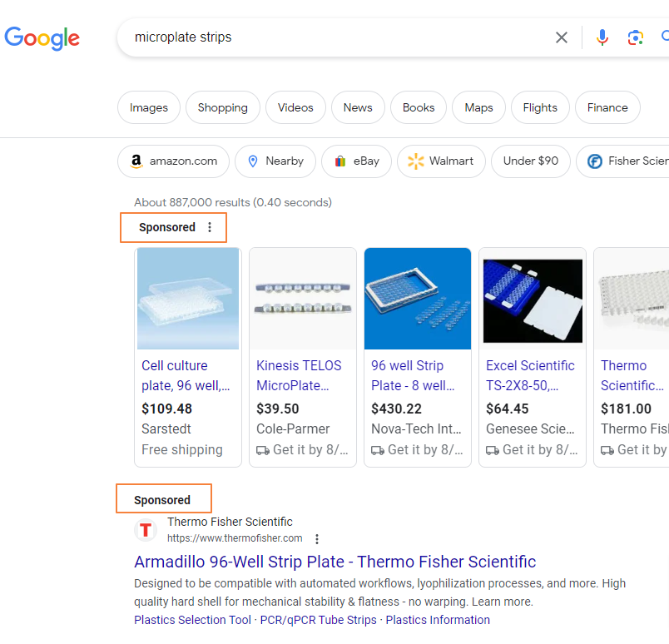Clear the search query with the X
Image resolution: width=669 pixels, height=644 pixels.
[562, 37]
